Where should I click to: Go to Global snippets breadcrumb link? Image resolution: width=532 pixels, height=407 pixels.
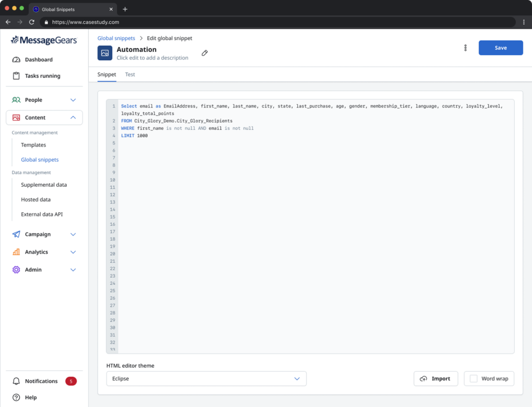click(x=116, y=38)
